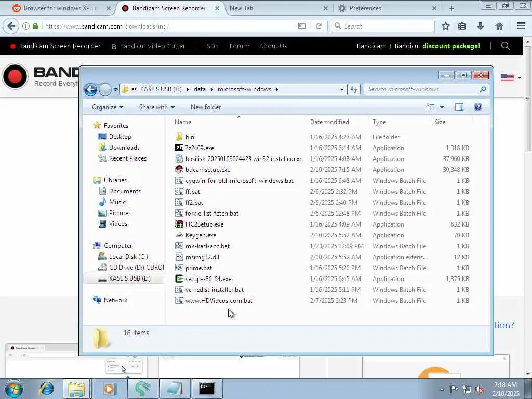Change Explorer view icon button
The height and width of the screenshot is (399, 532).
[431, 107]
